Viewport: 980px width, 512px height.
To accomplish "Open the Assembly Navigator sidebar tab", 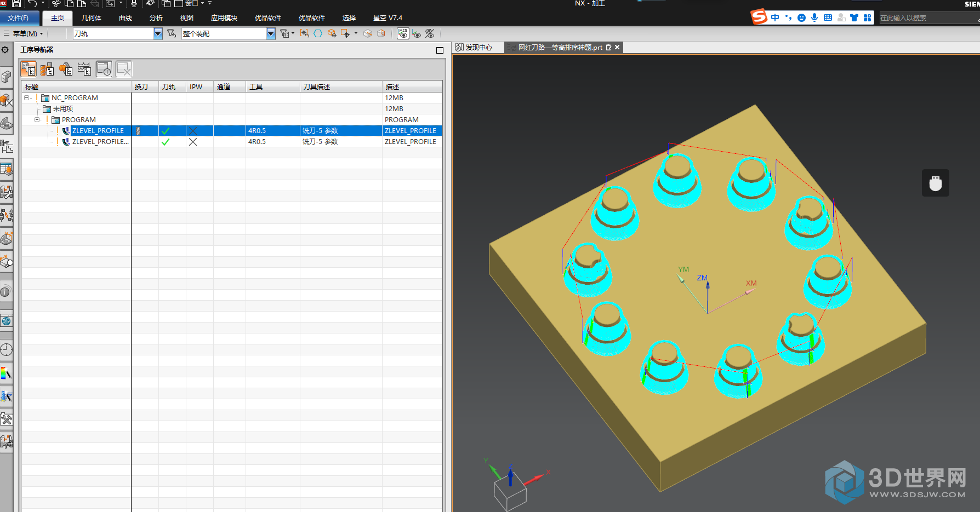I will tap(6, 77).
